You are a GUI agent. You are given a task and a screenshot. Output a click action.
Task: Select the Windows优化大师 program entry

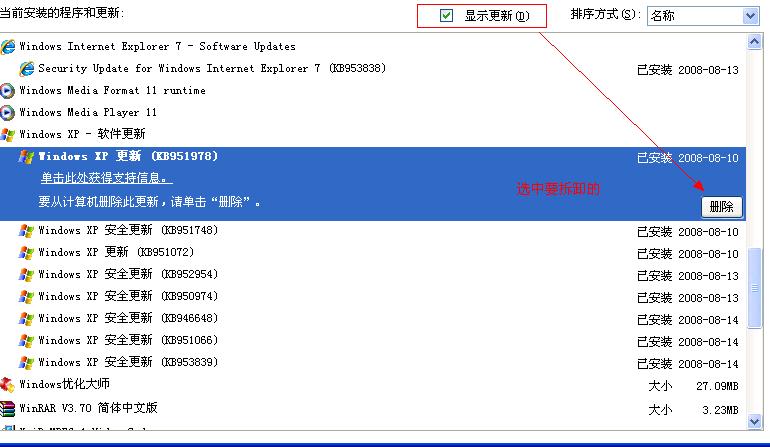click(x=64, y=384)
